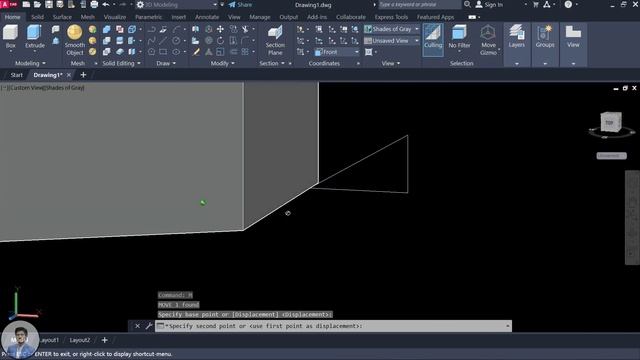Open the Surface ribbon tab
Image resolution: width=640 pixels, height=360 pixels.
click(x=62, y=17)
